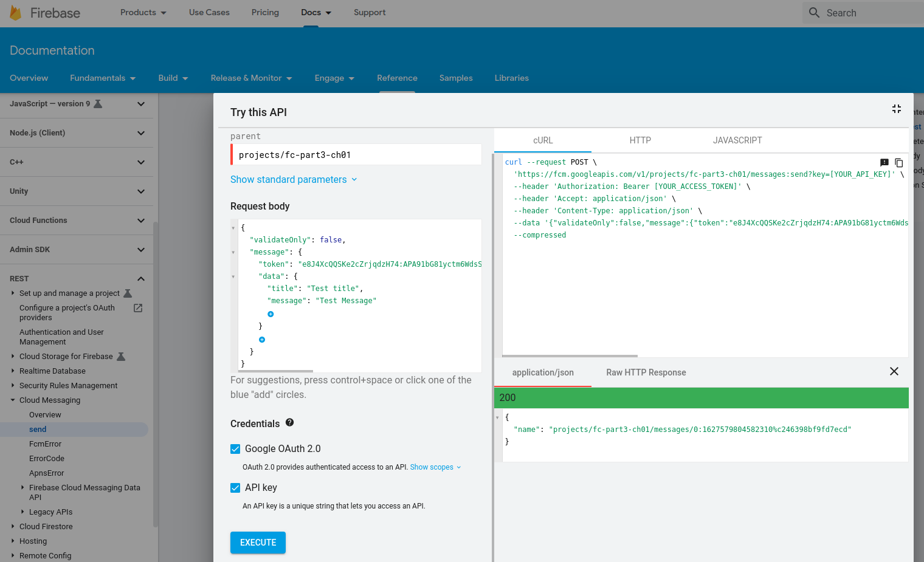The width and height of the screenshot is (924, 562).
Task: Uncheck the Google OAuth 2.0 checkbox
Action: [235, 449]
